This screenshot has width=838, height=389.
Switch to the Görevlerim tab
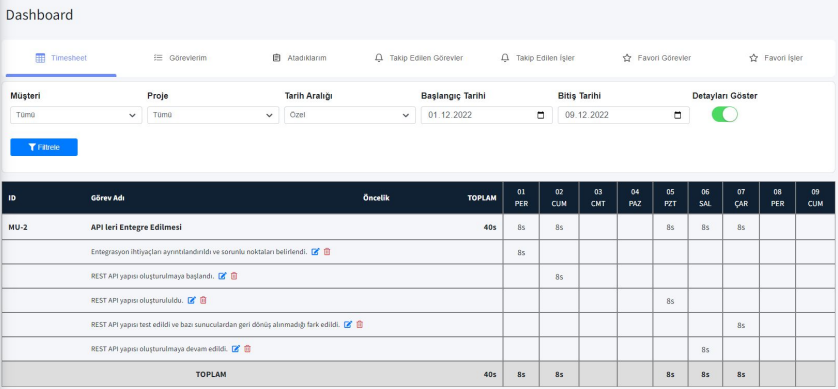tap(180, 58)
